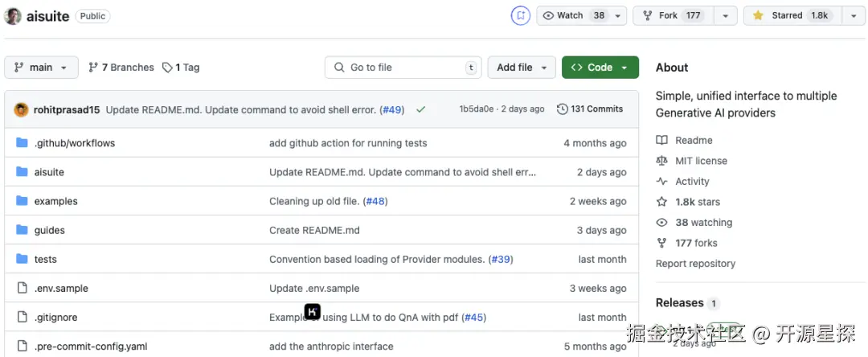The width and height of the screenshot is (868, 357).
Task: Open the .pre-commit-config.yaml file
Action: (91, 347)
